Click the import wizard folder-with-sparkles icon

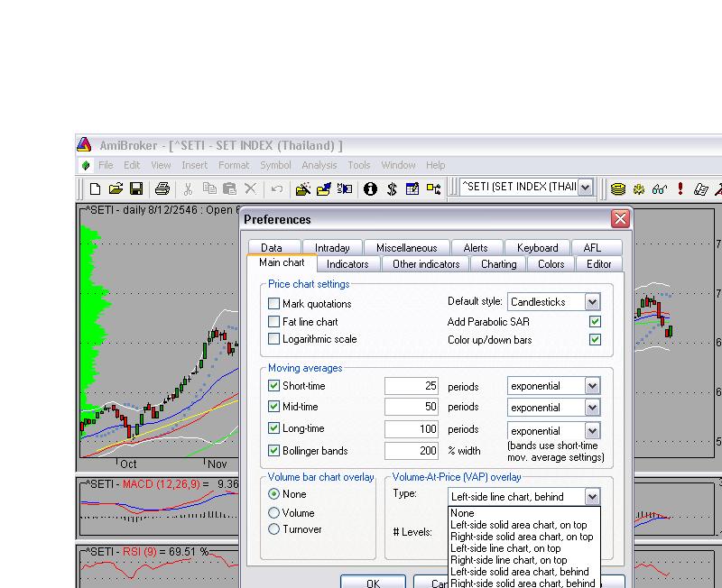[303, 188]
